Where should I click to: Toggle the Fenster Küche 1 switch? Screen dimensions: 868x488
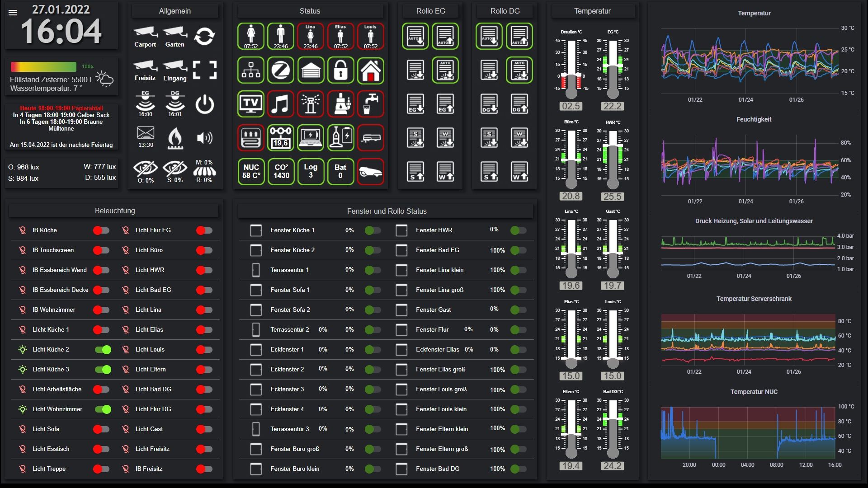pos(373,230)
